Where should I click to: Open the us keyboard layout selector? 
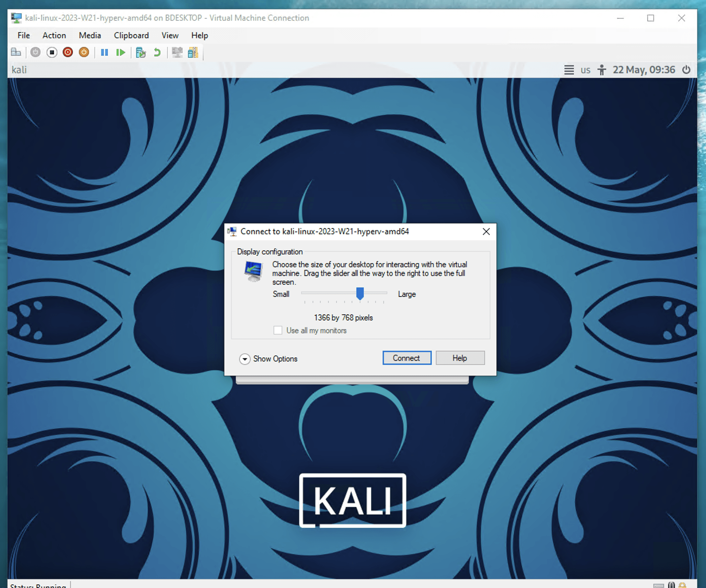click(585, 70)
